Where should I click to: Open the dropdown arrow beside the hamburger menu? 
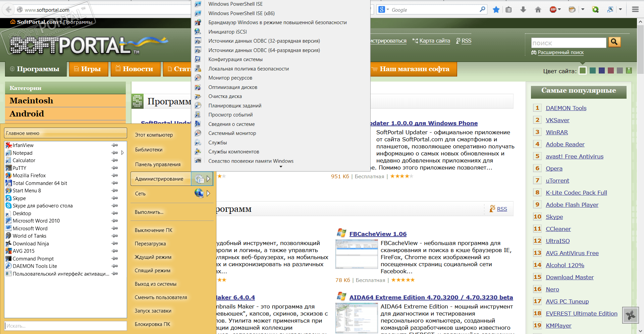621,10
